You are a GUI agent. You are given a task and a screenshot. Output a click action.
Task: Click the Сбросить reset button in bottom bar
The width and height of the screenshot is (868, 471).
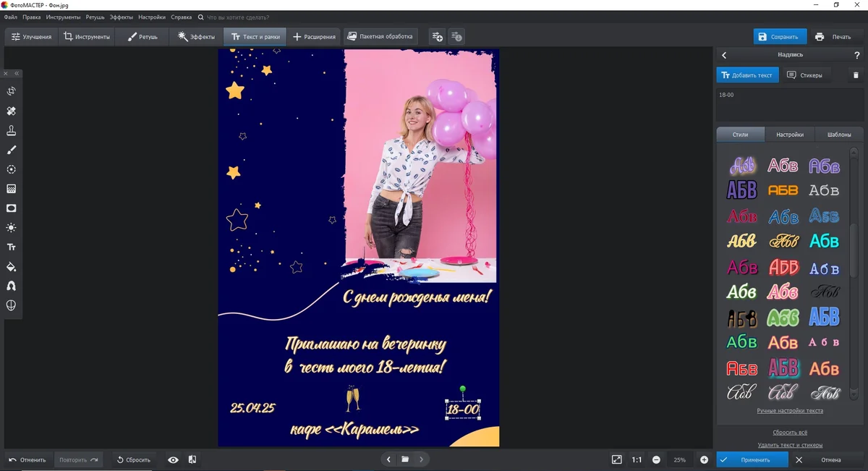[x=133, y=459]
